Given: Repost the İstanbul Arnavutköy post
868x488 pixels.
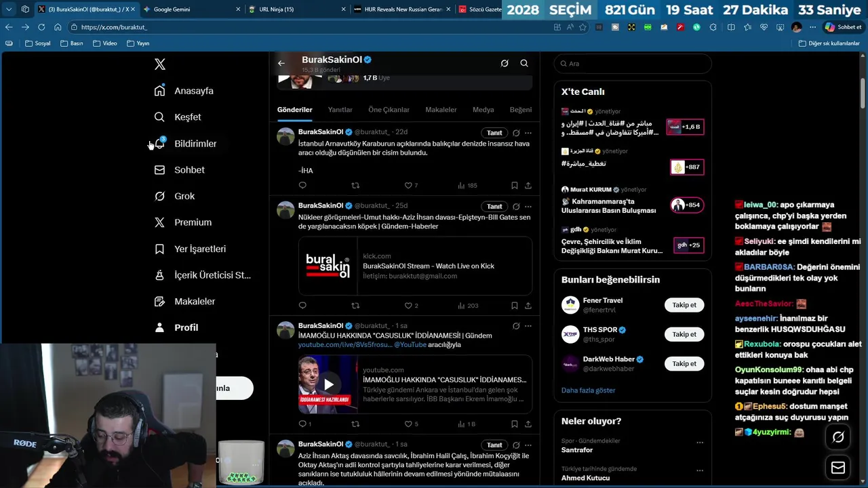Looking at the screenshot, I should [355, 185].
